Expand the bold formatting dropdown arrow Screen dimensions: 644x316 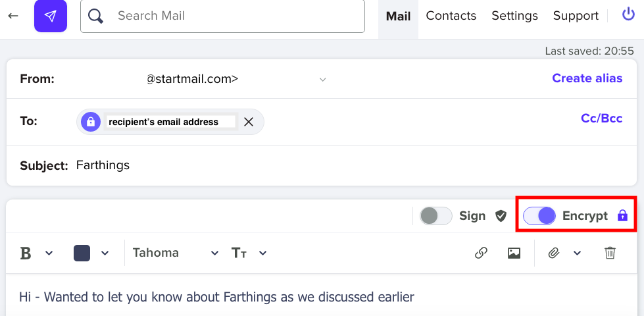point(49,253)
